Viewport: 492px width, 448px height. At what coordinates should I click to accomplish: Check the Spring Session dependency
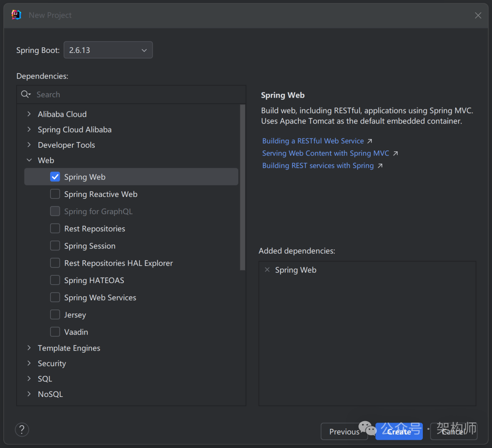[55, 246]
